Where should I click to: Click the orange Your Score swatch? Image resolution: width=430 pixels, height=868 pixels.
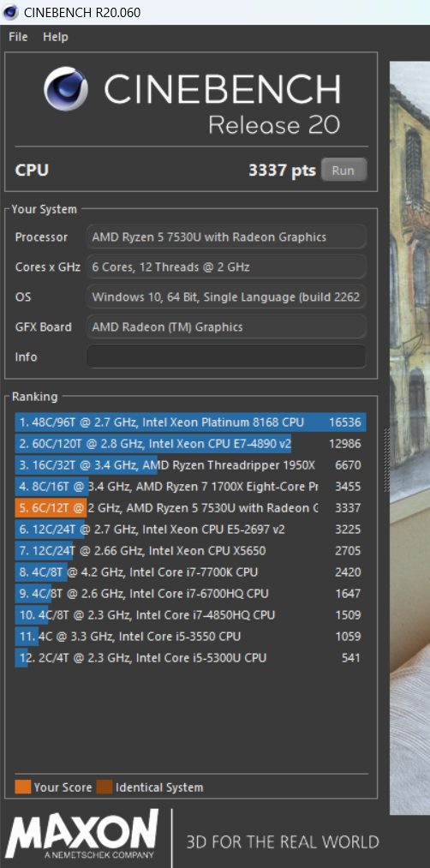tap(22, 787)
